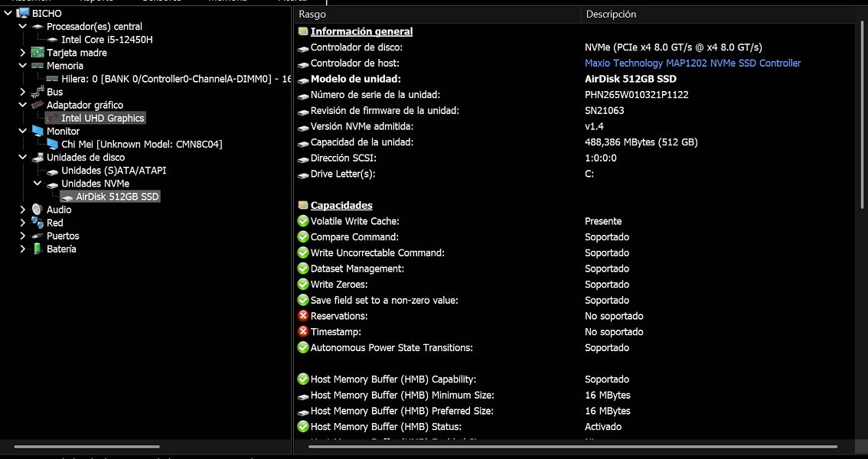Click the firmware revision value SN21063

point(605,111)
